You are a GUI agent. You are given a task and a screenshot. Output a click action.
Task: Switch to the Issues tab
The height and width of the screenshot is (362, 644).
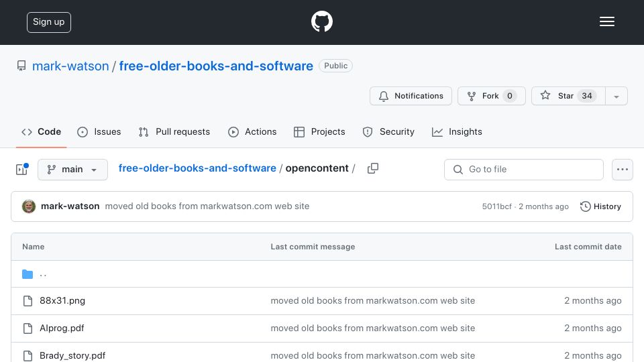(99, 132)
